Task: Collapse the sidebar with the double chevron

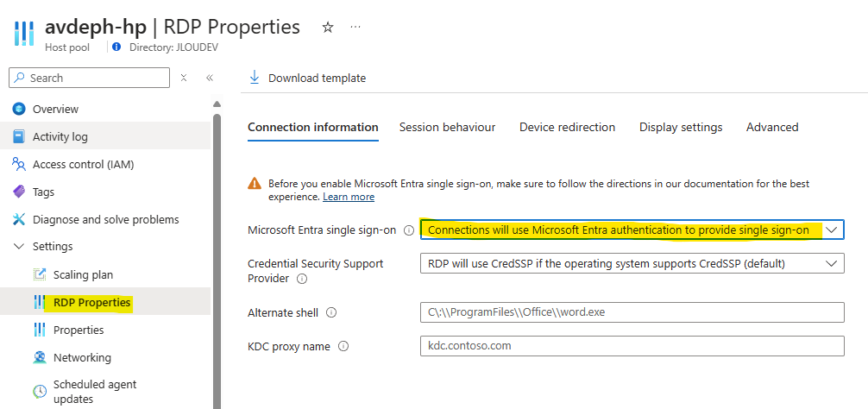Action: [210, 78]
